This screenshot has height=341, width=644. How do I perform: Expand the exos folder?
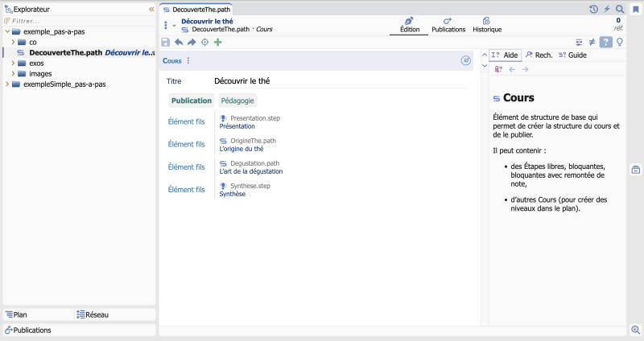point(13,63)
